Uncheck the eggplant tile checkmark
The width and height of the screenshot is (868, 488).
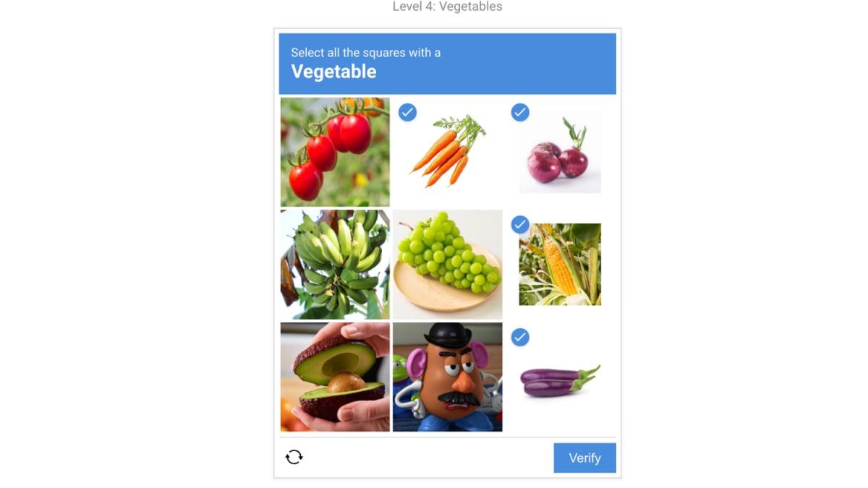[x=520, y=337]
